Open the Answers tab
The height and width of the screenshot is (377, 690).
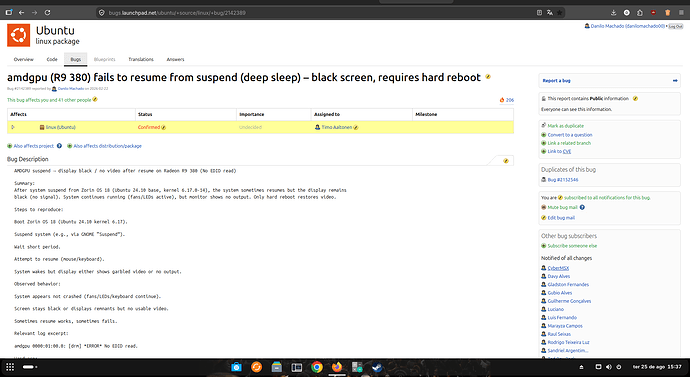coord(175,59)
